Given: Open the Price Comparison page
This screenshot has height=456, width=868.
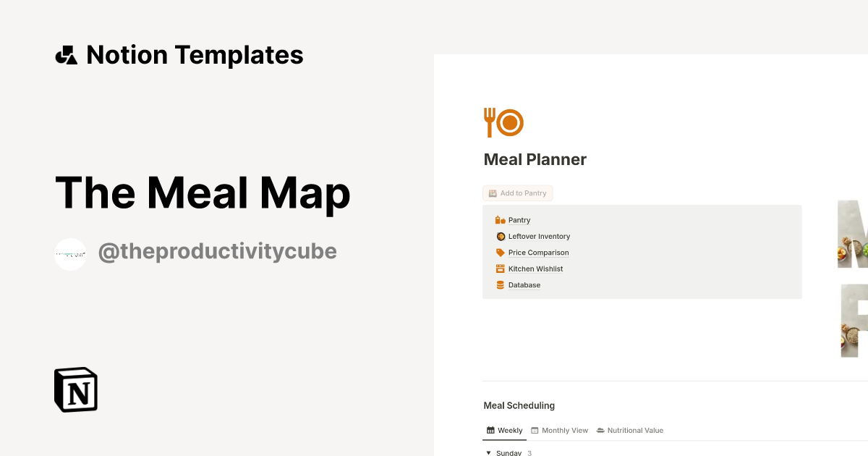Looking at the screenshot, I should click(x=539, y=252).
